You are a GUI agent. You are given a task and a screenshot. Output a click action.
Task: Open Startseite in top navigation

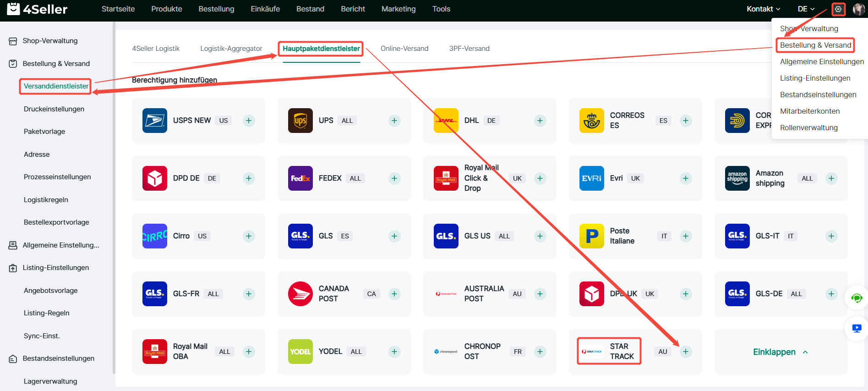pos(118,9)
